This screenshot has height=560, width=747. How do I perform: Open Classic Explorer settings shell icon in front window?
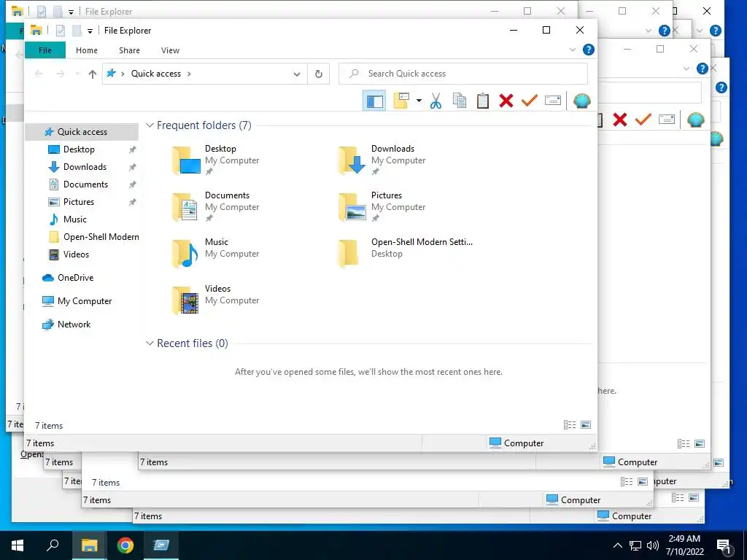click(x=581, y=101)
